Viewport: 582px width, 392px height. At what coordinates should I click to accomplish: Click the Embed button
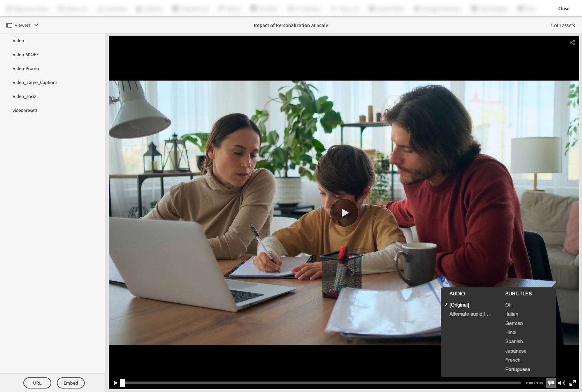click(x=71, y=383)
